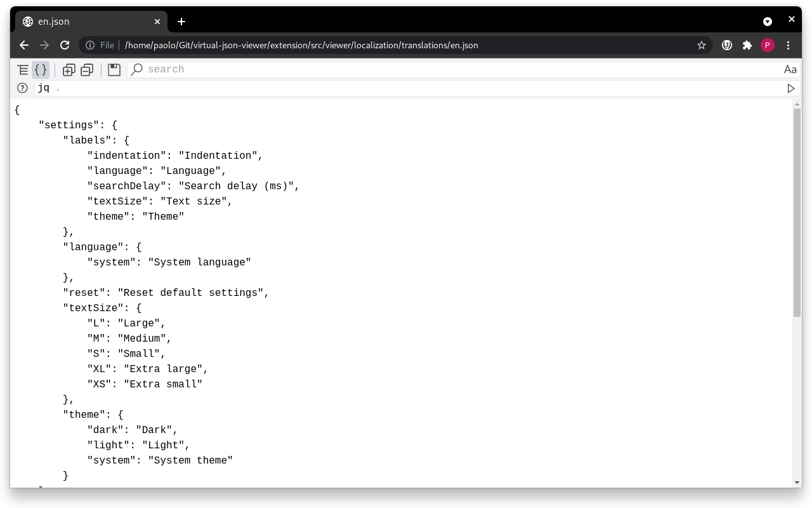Viewport: 812px width, 508px height.
Task: Bookmark the page with star icon
Action: pos(702,45)
